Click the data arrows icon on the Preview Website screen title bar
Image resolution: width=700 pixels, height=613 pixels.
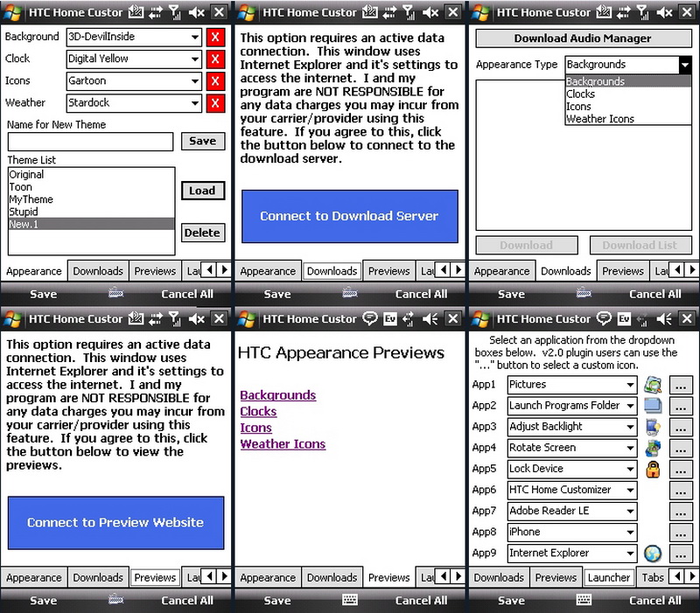click(156, 319)
